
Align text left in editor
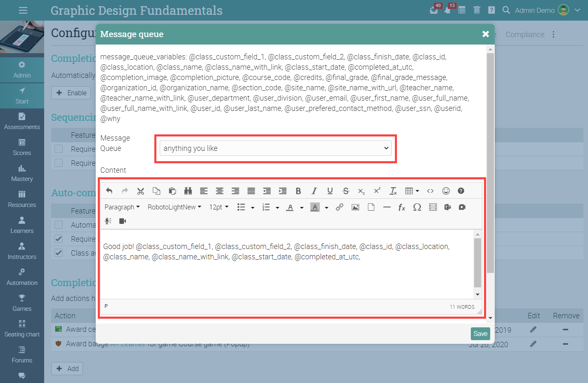coord(204,191)
